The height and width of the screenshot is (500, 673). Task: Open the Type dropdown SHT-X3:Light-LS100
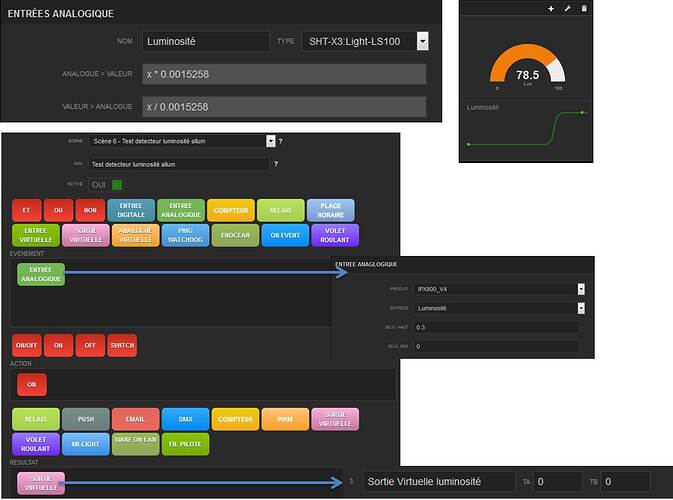click(x=365, y=41)
